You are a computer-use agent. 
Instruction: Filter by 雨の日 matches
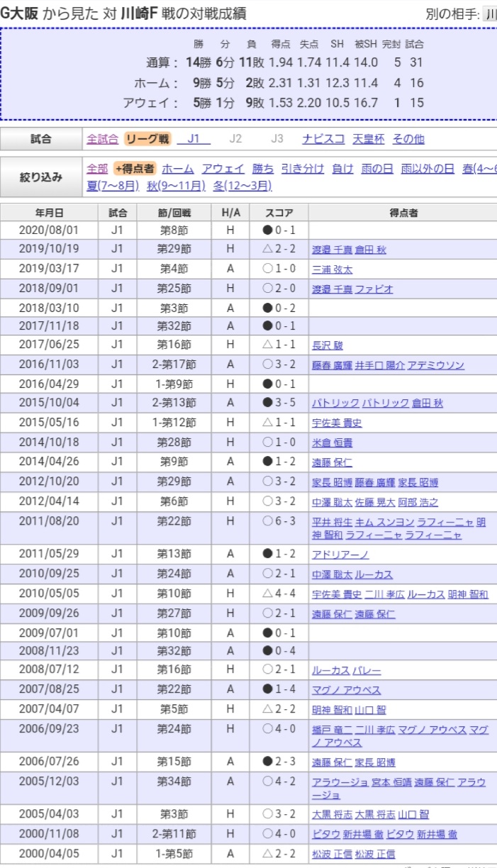coord(377,169)
